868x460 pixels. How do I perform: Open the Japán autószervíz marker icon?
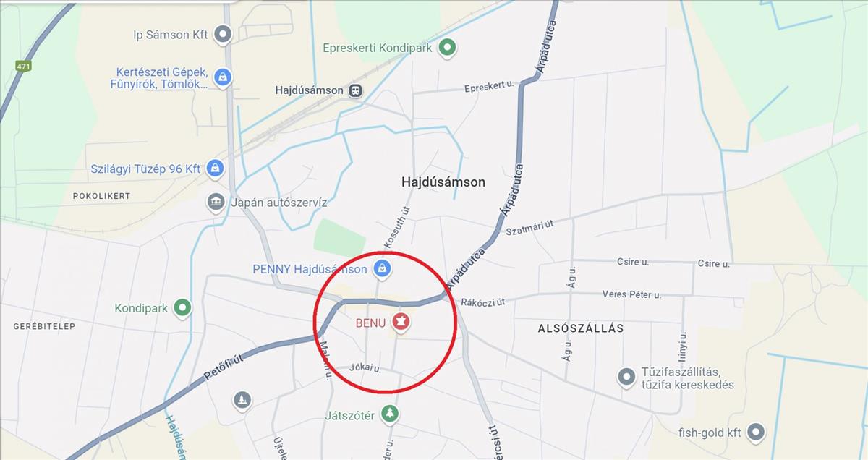click(x=216, y=203)
